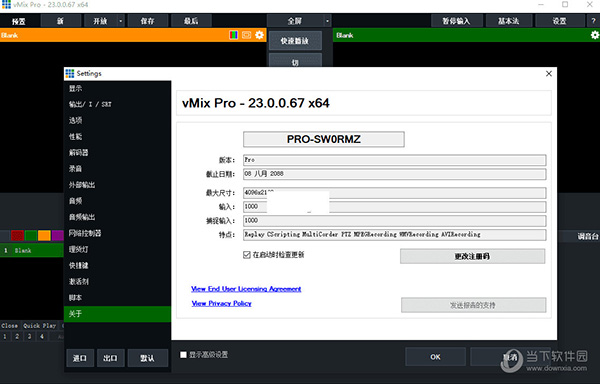Open 外部输出 settings page
The image size is (600, 384).
point(117,185)
